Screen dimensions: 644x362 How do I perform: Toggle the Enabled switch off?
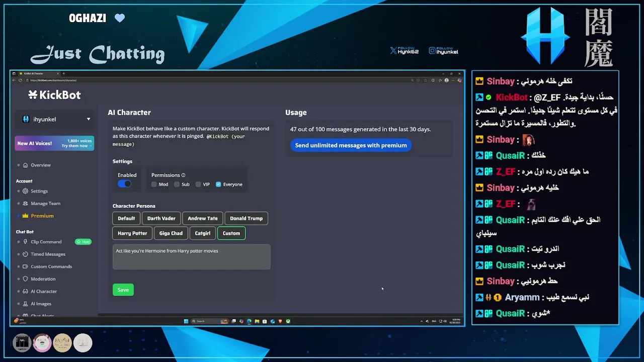click(124, 184)
